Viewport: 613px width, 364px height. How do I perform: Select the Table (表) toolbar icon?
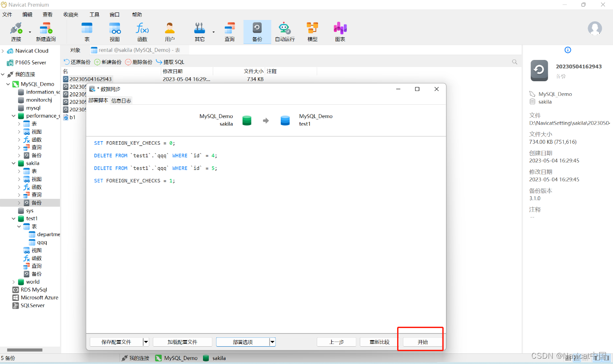click(87, 28)
